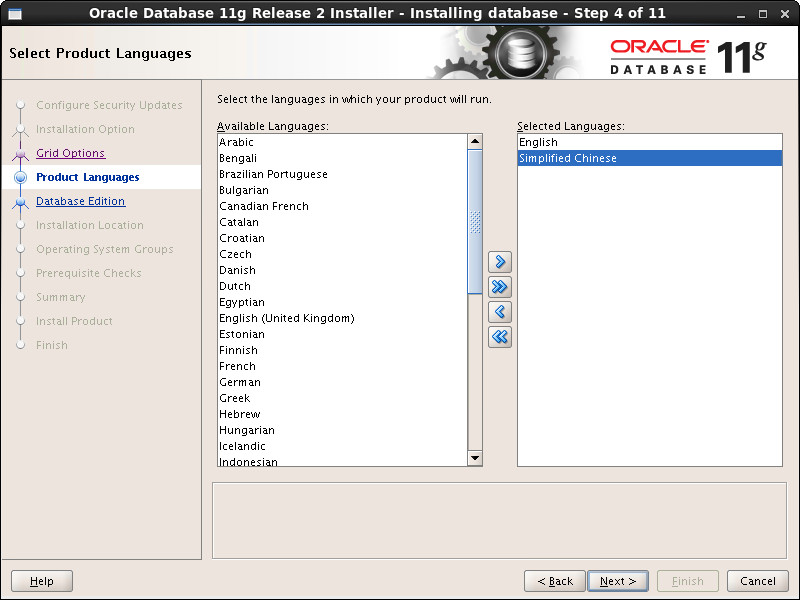The image size is (800, 600).
Task: Click the Back button
Action: click(555, 581)
